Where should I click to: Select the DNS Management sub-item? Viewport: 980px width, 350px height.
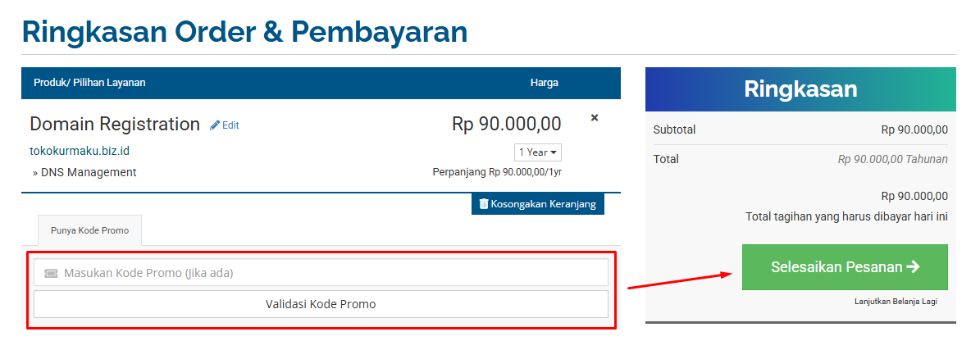[x=89, y=172]
